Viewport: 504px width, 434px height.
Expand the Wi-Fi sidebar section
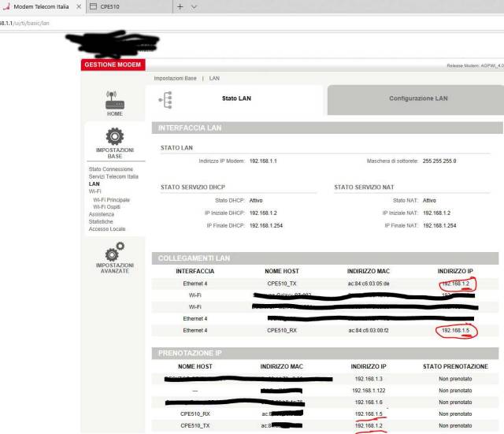[94, 191]
